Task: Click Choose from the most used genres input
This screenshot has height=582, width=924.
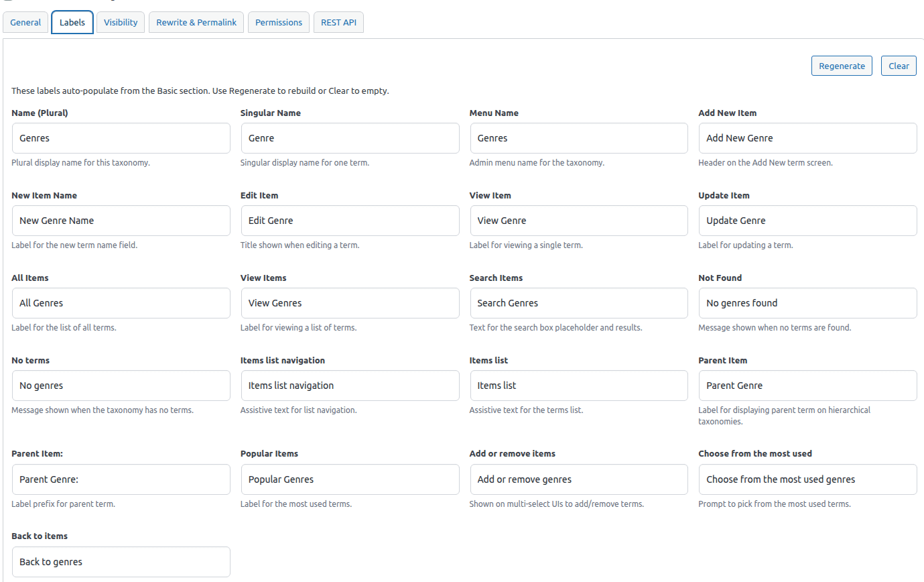Action: pyautogui.click(x=808, y=479)
